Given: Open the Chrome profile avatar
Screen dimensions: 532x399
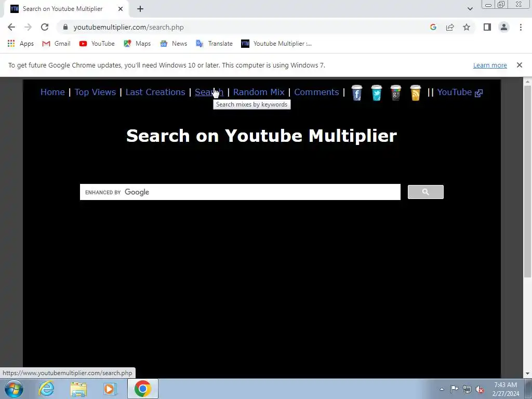Looking at the screenshot, I should (x=504, y=27).
